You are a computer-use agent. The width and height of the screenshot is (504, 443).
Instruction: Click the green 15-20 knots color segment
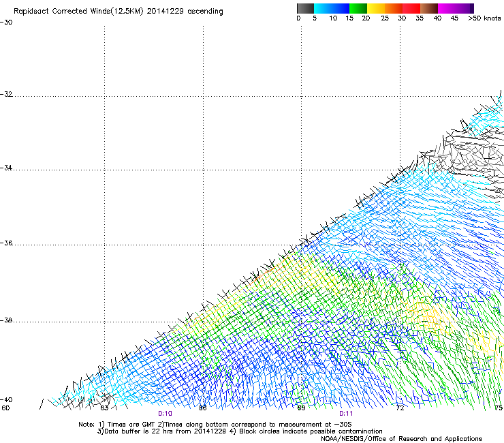point(358,8)
